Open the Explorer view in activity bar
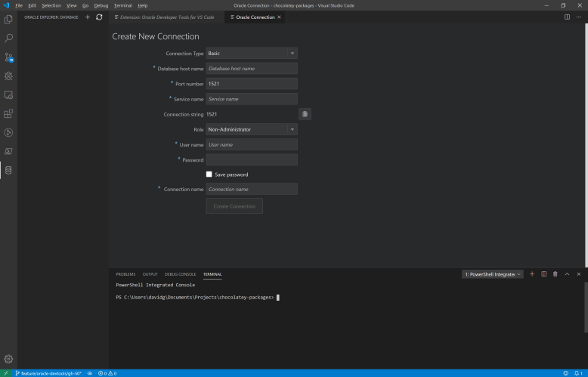The height and width of the screenshot is (377, 588). click(x=8, y=19)
